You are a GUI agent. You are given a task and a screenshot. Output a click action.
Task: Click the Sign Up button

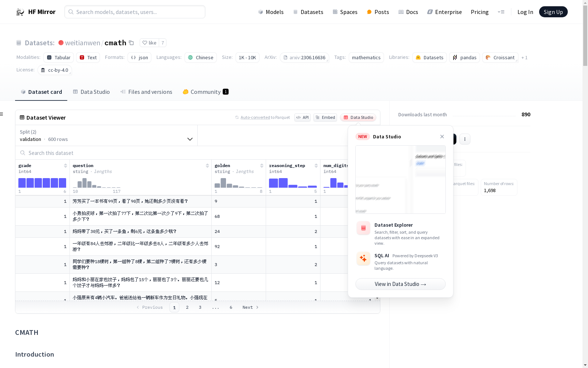tap(553, 12)
